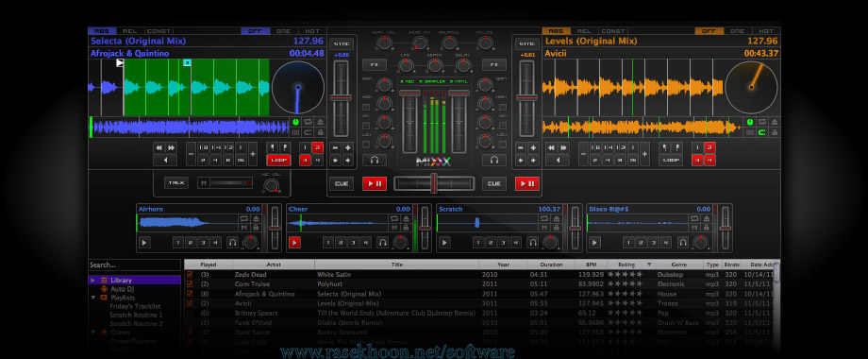Toggle the SAMPLER section indicator

click(x=431, y=82)
